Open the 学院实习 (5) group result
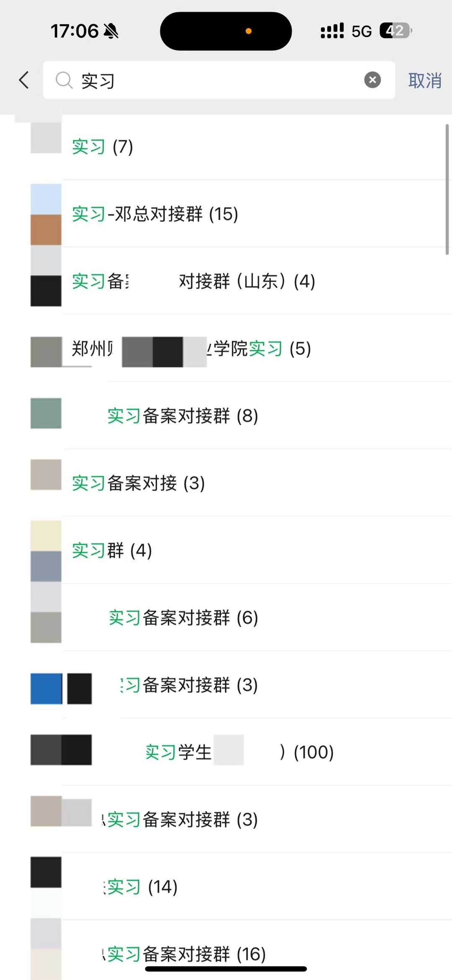This screenshot has width=452, height=980. (226, 348)
